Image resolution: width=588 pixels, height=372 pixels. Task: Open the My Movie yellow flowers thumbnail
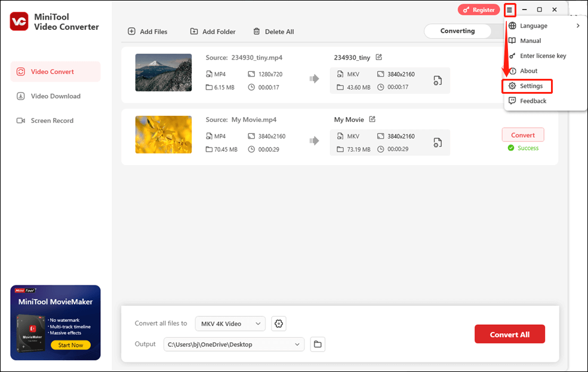pos(164,134)
